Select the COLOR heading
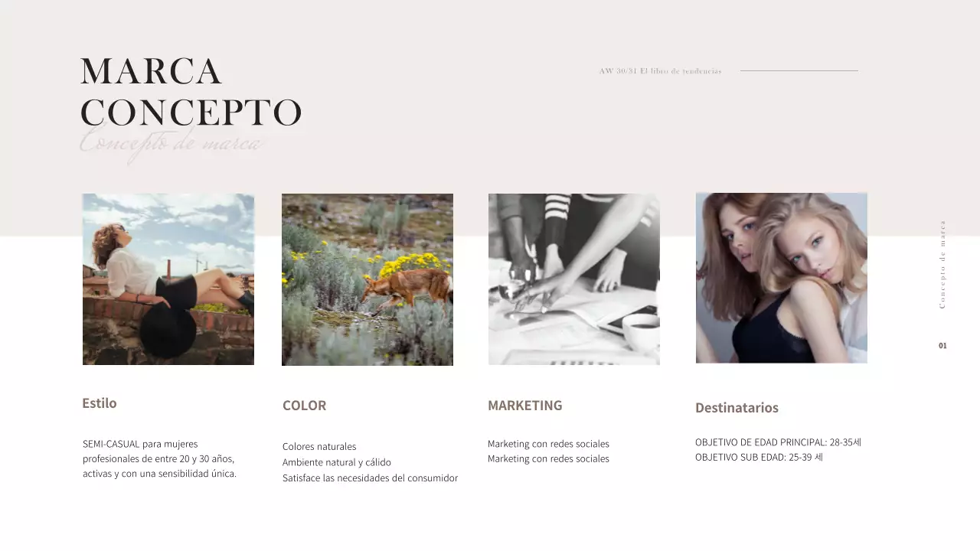This screenshot has width=980, height=551. pyautogui.click(x=304, y=406)
